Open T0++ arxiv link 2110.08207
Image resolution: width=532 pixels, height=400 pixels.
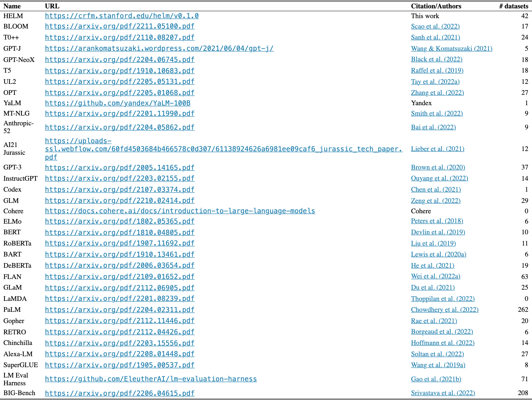pyautogui.click(x=120, y=37)
